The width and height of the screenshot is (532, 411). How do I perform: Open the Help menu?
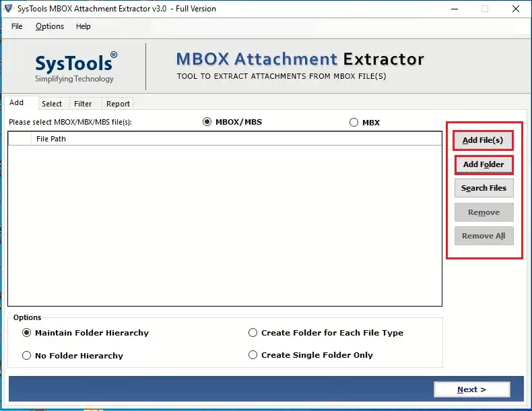coord(83,26)
